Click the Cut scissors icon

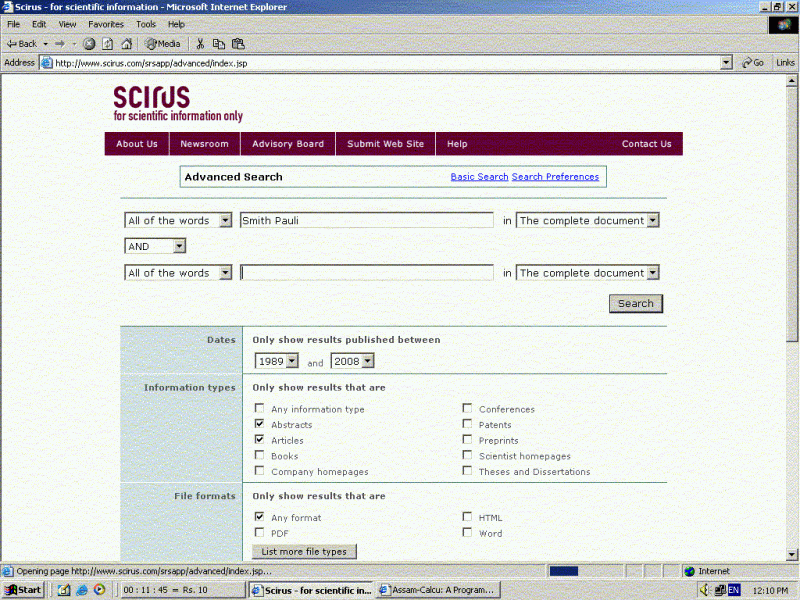(200, 44)
